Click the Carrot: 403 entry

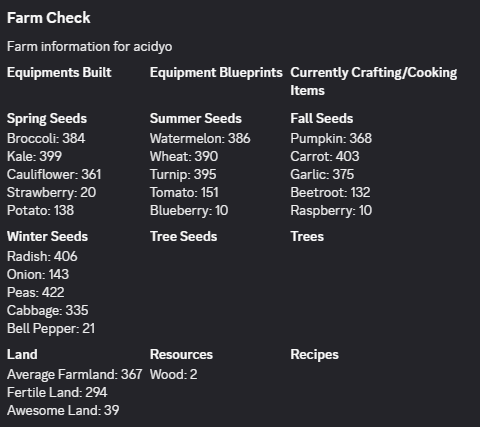325,156
